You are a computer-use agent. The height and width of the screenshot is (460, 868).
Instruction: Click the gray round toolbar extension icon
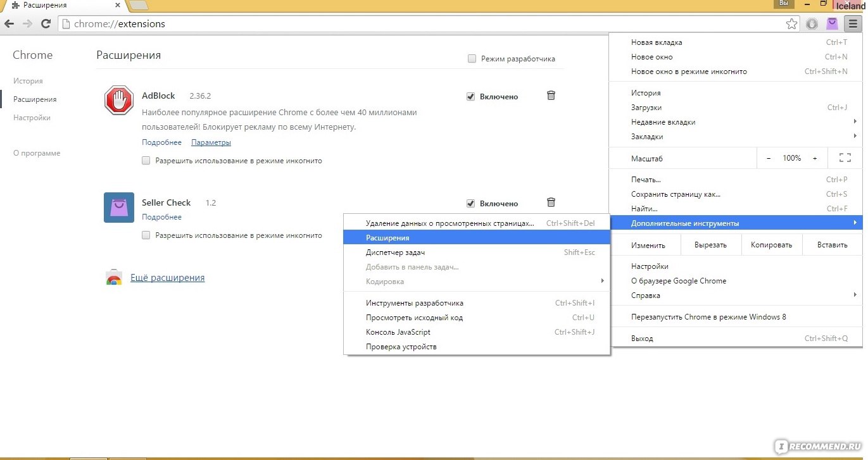[812, 24]
